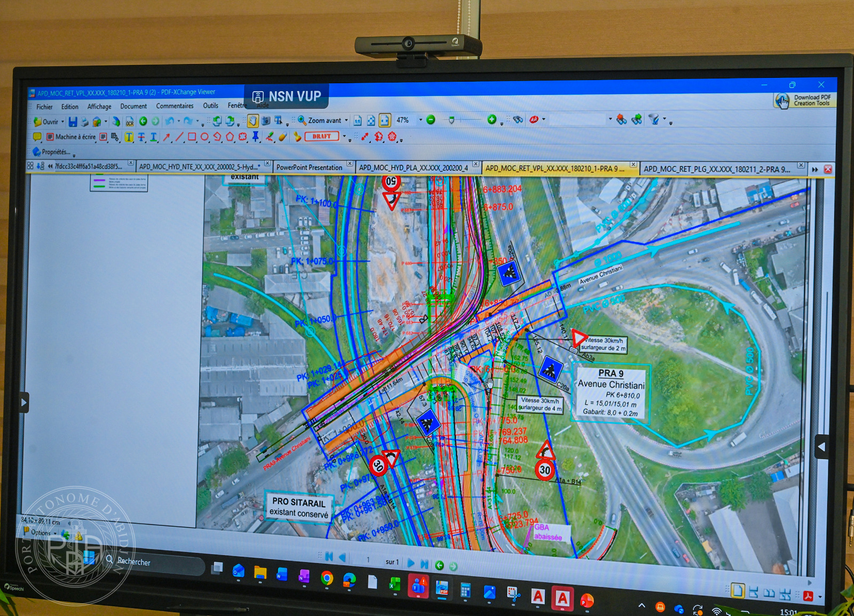The height and width of the screenshot is (616, 854).
Task: Run the OCR tool on the document
Action: click(130, 122)
